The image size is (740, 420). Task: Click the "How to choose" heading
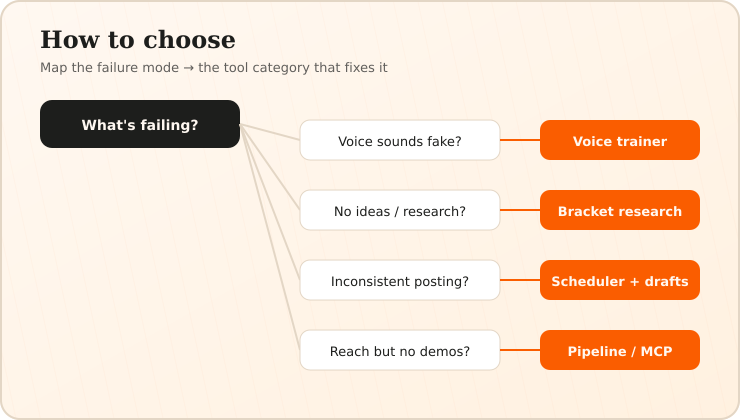pos(138,40)
